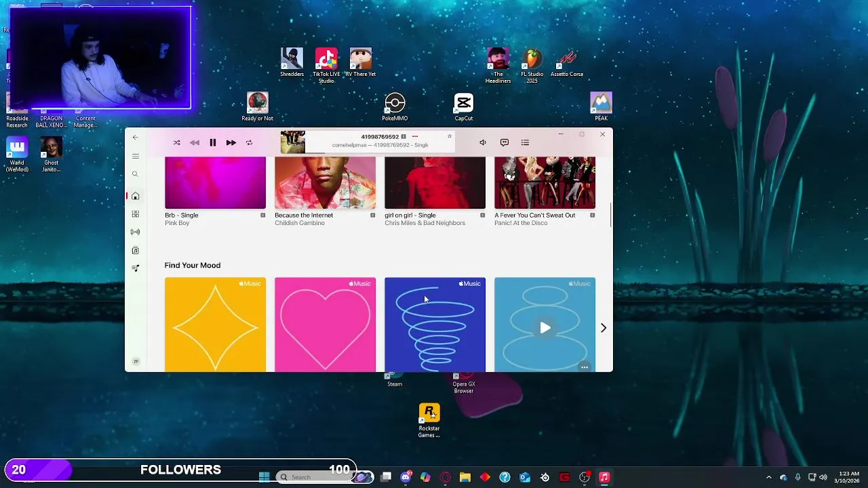
Task: Open the Shredders desktop shortcut
Action: [292, 62]
